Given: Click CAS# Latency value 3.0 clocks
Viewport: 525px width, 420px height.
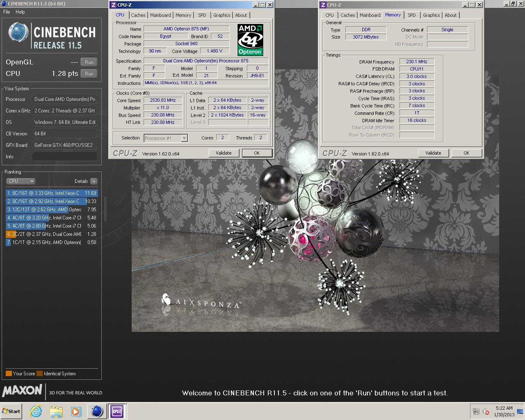Looking at the screenshot, I should [x=417, y=77].
